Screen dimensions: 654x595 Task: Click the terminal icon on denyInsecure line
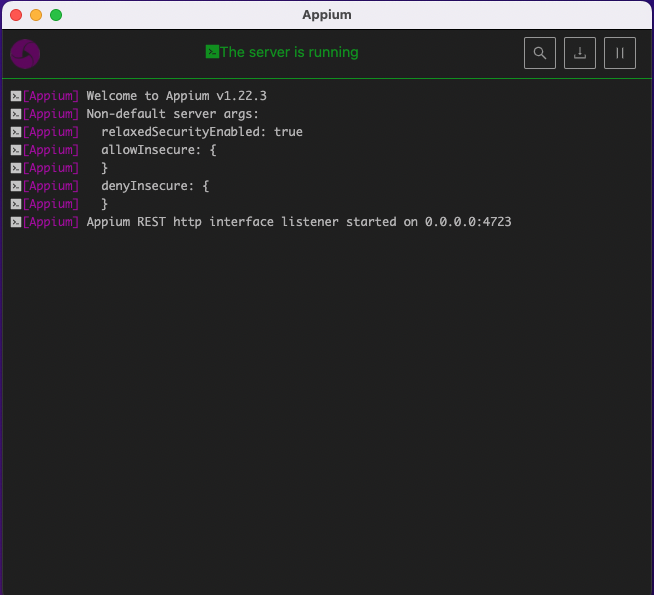pos(16,186)
